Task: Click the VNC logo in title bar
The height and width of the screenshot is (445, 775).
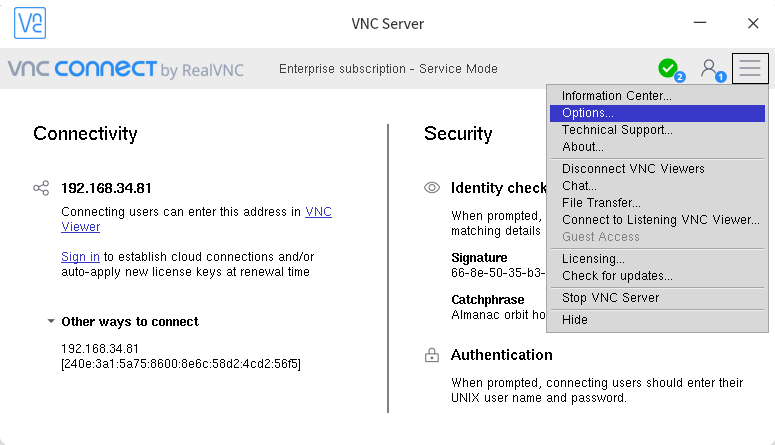Action: (x=29, y=23)
